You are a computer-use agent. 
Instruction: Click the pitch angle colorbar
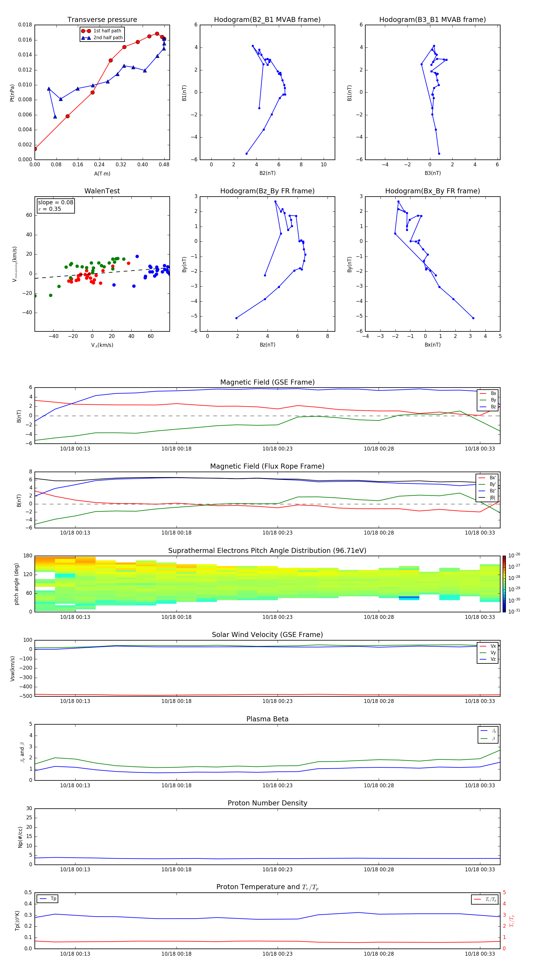click(504, 584)
